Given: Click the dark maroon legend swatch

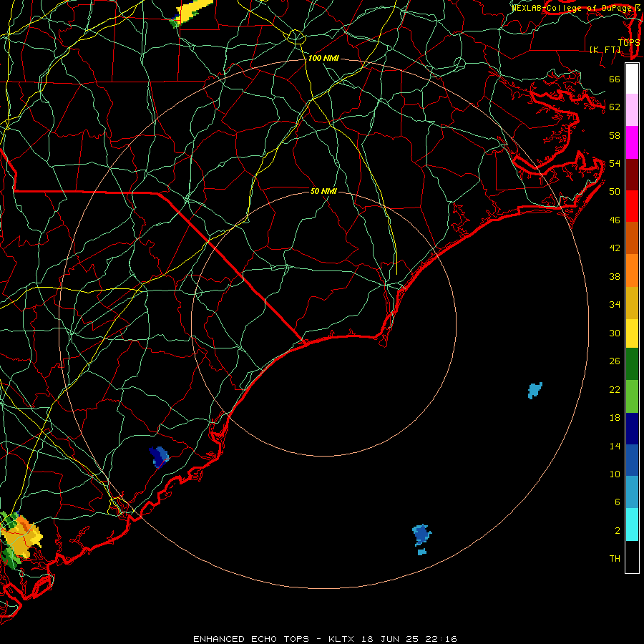Looking at the screenshot, I should [x=632, y=175].
